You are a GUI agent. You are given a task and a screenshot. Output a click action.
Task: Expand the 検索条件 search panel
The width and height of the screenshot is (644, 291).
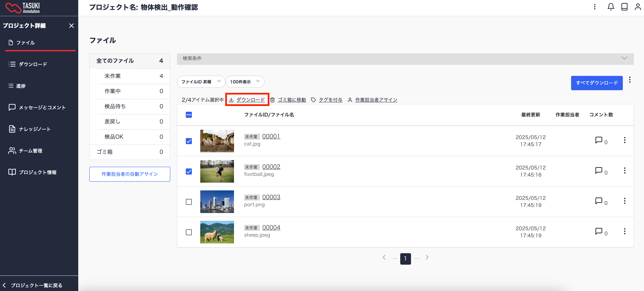405,59
